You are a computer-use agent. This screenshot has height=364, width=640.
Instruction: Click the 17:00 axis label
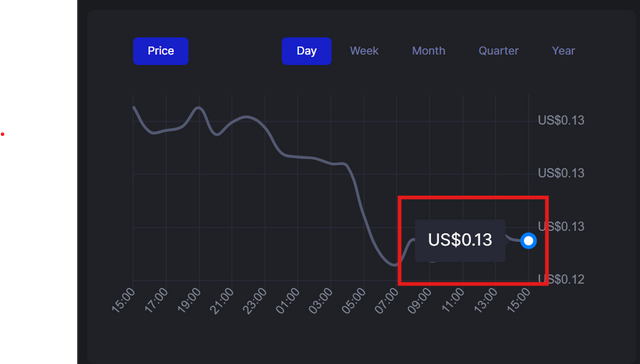(x=156, y=300)
